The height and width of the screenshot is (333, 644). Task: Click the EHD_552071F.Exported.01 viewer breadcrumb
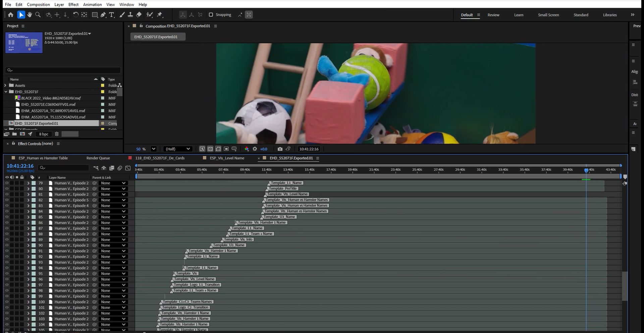(158, 37)
